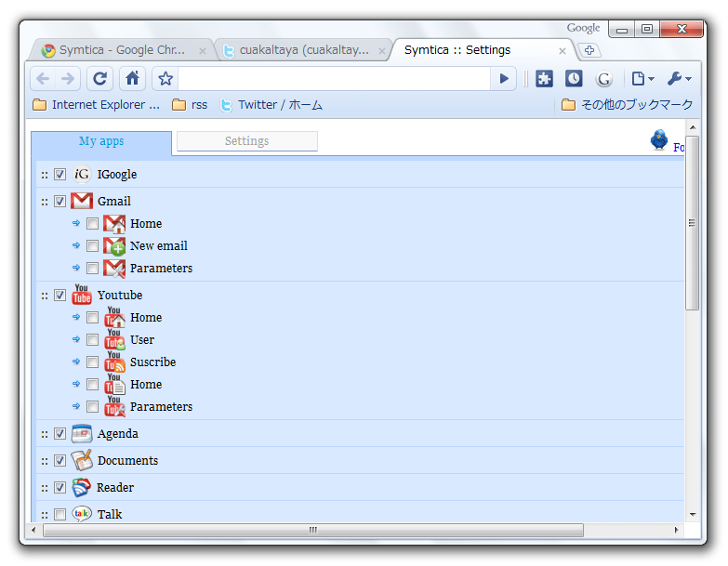
Task: Click the Gmail Home sub-item icon
Action: point(114,224)
